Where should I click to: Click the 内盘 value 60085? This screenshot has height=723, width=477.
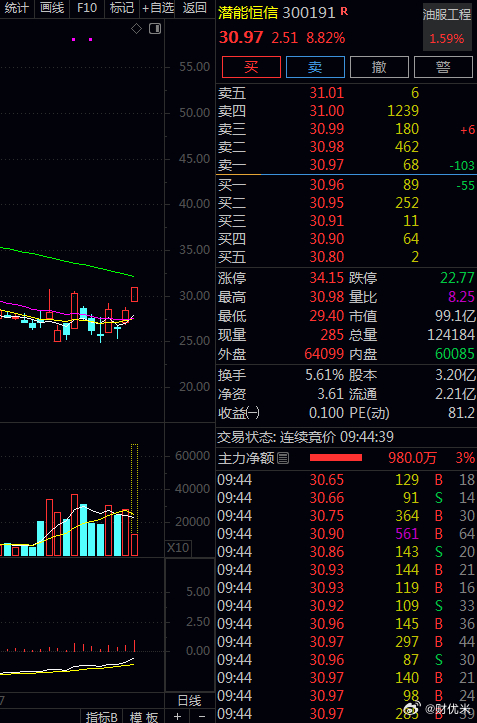click(x=455, y=354)
